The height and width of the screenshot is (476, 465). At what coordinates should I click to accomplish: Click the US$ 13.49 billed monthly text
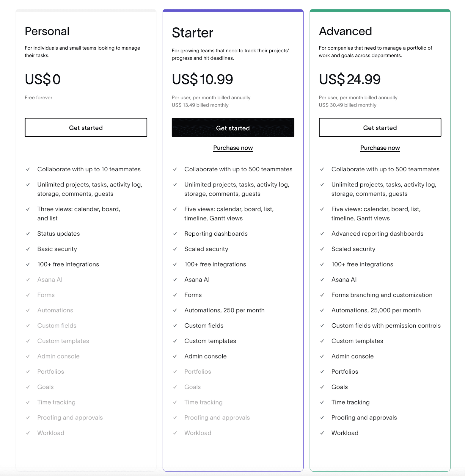200,105
